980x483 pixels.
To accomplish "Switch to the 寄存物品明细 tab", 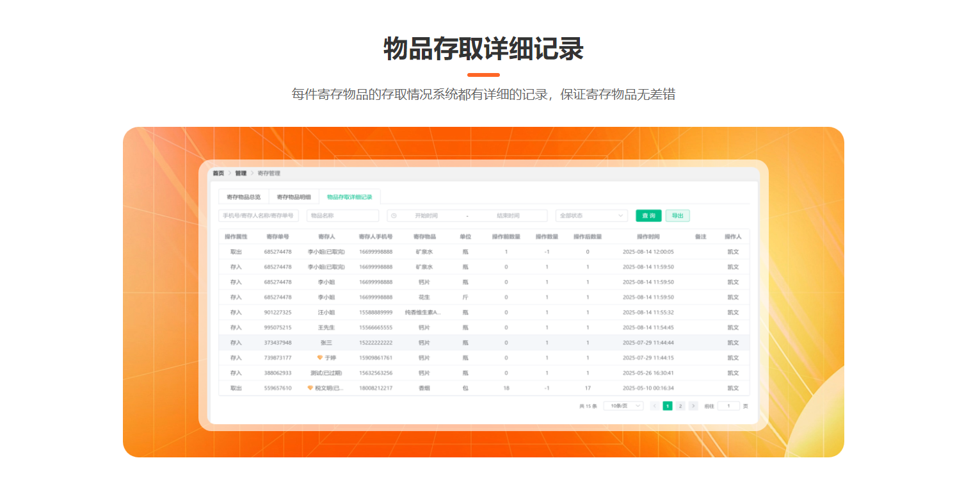I will 294,197.
